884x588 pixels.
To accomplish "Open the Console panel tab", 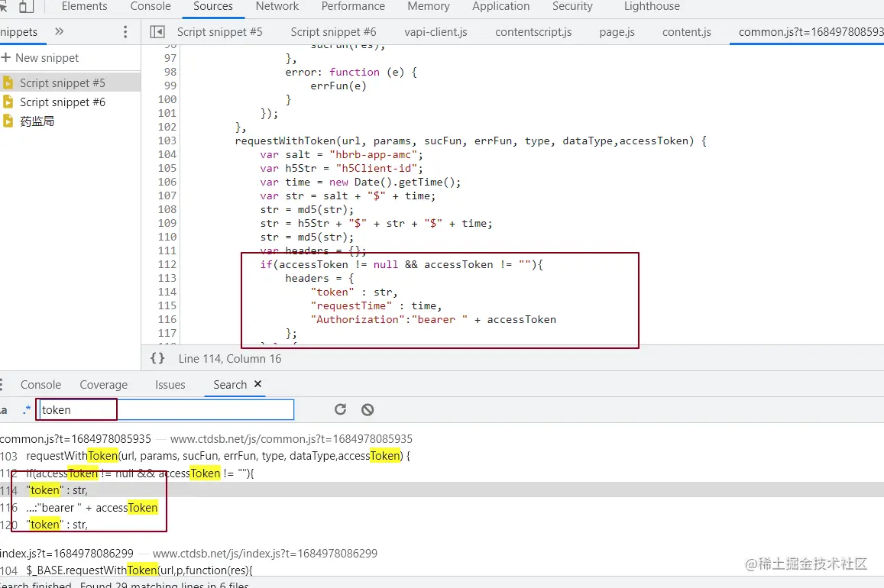I will pos(150,6).
